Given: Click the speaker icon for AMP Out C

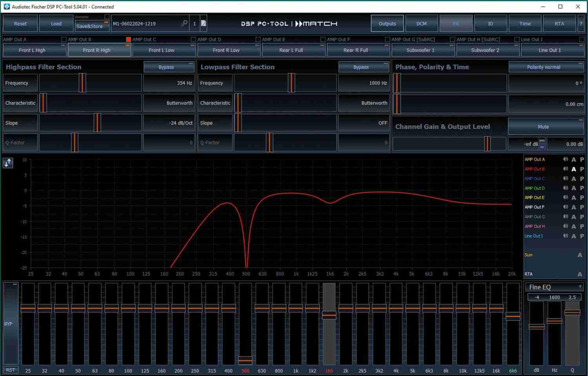Looking at the screenshot, I should click(566, 179).
